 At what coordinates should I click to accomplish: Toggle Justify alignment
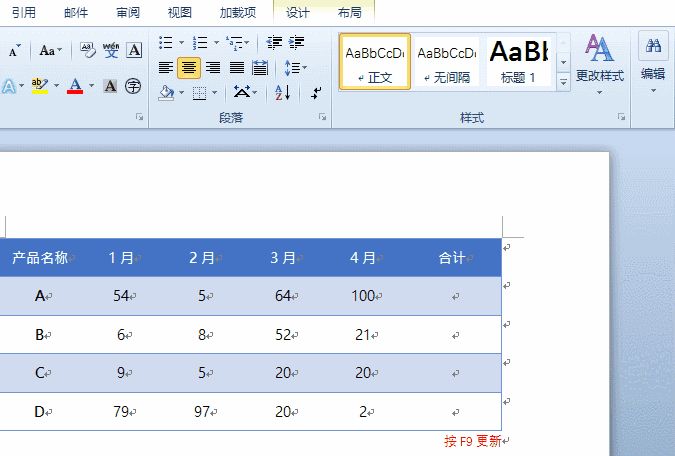click(x=236, y=68)
